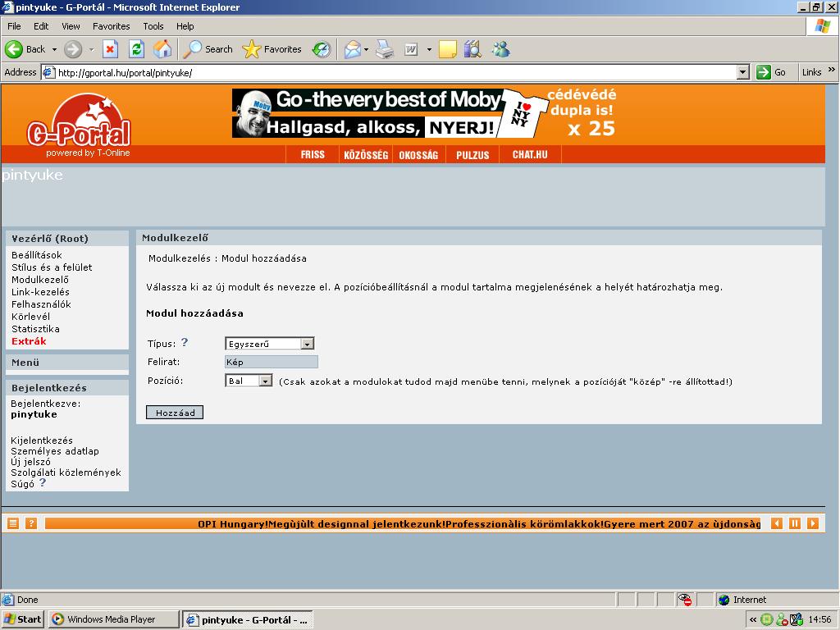Open the Tools menu
Screen dimensions: 840x630
pyautogui.click(x=153, y=26)
